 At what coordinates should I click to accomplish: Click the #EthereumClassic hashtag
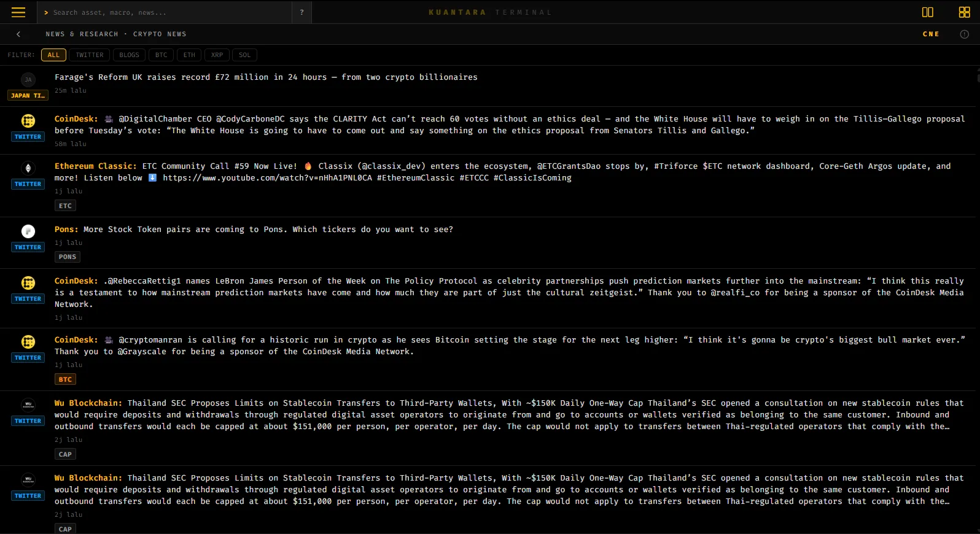[416, 178]
